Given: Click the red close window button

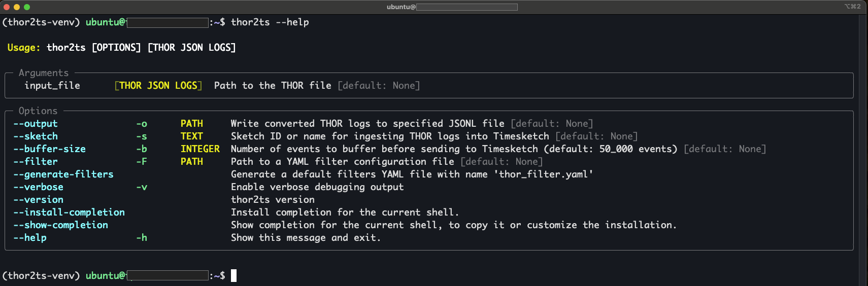Looking at the screenshot, I should point(7,7).
